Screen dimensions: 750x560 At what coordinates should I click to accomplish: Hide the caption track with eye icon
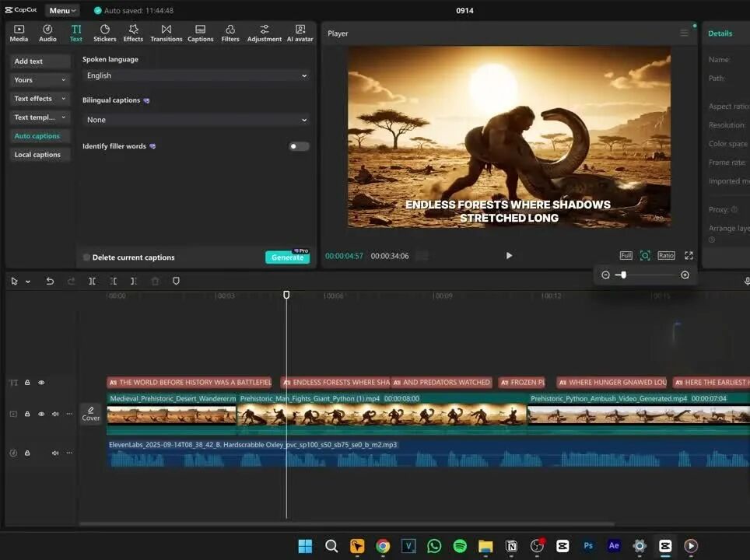[x=41, y=383]
